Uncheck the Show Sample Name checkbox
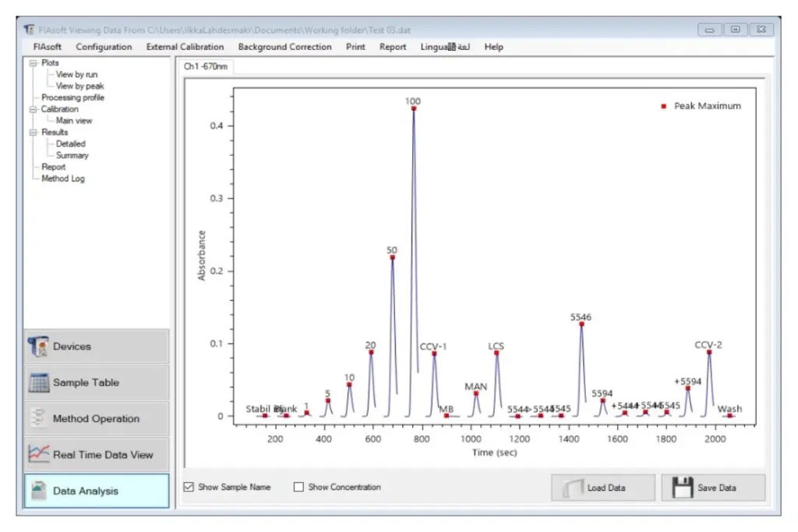This screenshot has width=798, height=532. [x=188, y=487]
